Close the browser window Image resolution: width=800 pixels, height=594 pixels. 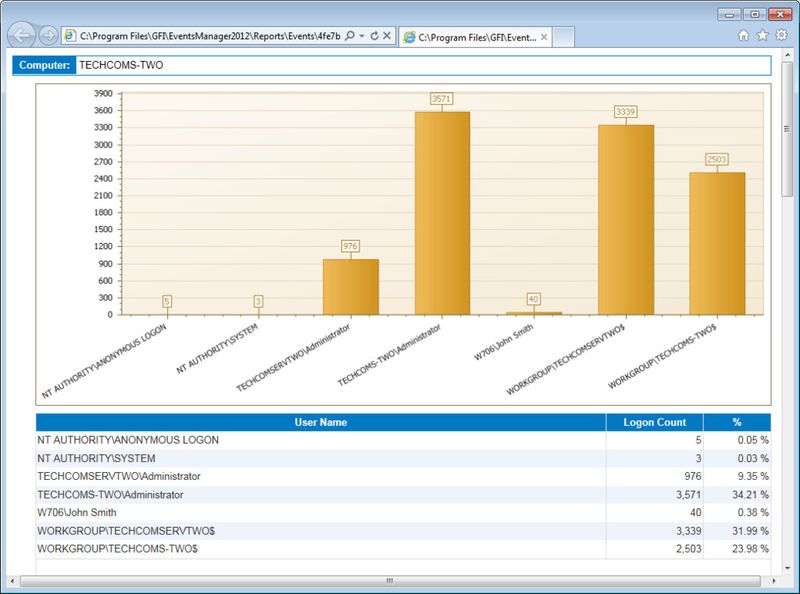tap(780, 14)
